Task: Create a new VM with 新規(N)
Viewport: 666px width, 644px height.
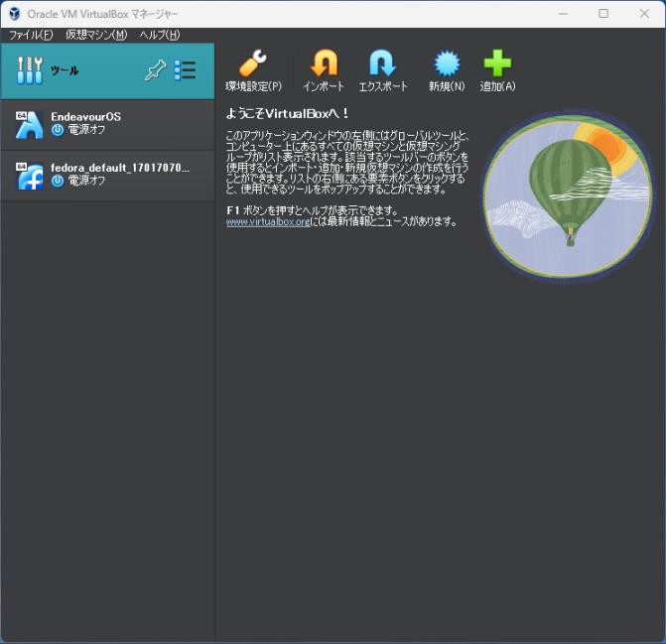Action: [447, 64]
